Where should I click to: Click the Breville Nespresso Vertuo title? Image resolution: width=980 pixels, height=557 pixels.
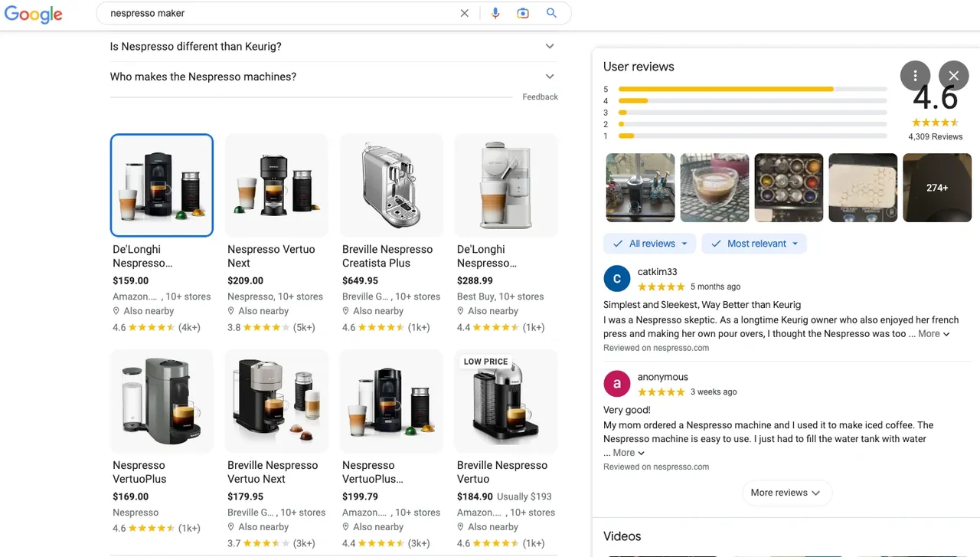click(502, 472)
